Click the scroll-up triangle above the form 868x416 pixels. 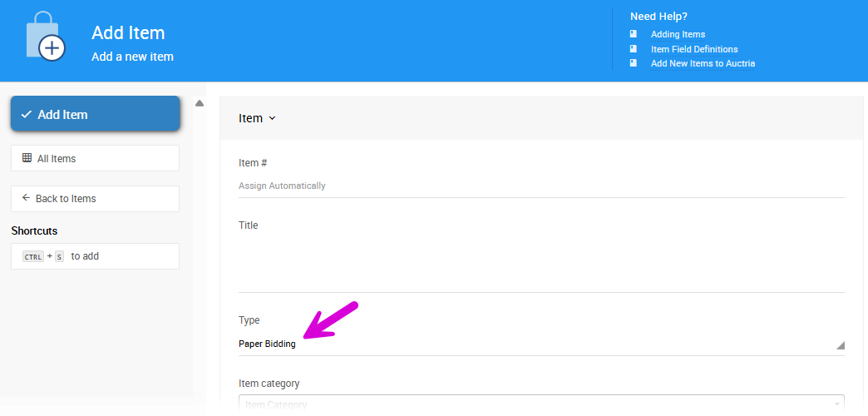(200, 103)
